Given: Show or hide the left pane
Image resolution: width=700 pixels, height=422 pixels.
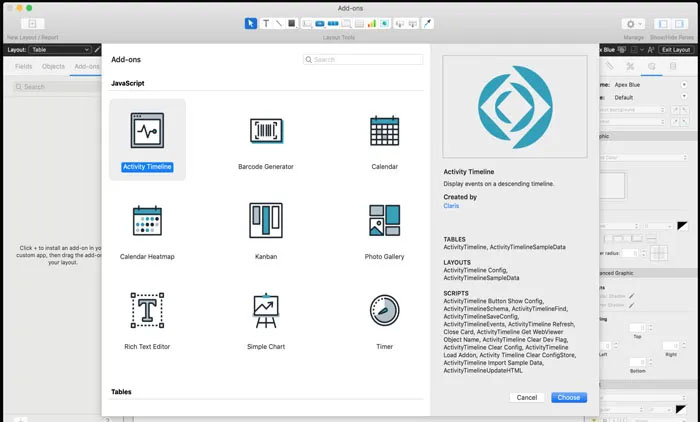Looking at the screenshot, I should tap(663, 24).
